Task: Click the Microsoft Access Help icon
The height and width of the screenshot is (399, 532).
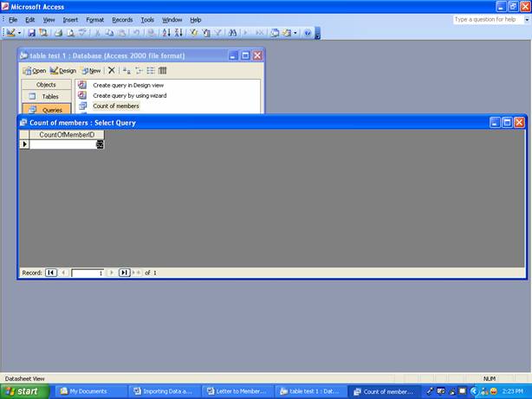Action: (x=308, y=33)
